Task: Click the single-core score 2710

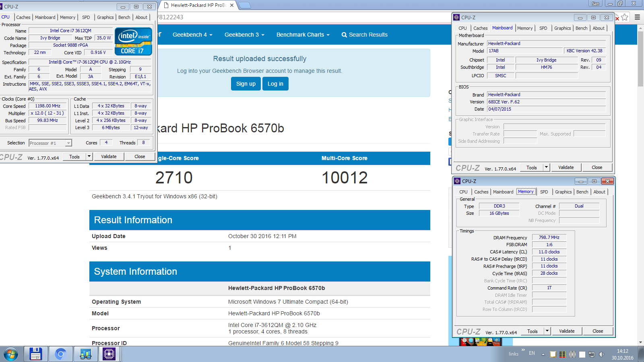Action: click(174, 177)
